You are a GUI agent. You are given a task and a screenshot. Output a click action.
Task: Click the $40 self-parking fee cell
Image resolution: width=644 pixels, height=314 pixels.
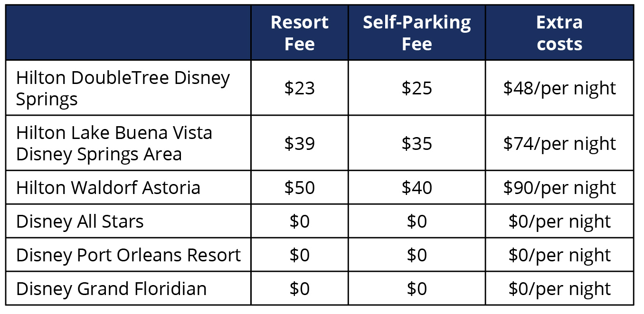417,188
